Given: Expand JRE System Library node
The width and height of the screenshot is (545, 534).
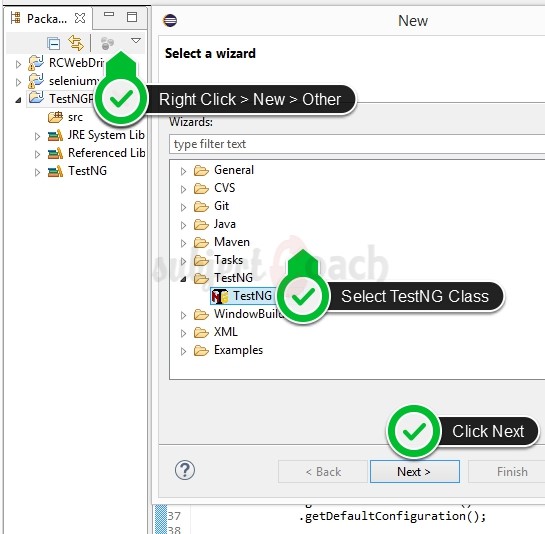Looking at the screenshot, I should [37, 137].
